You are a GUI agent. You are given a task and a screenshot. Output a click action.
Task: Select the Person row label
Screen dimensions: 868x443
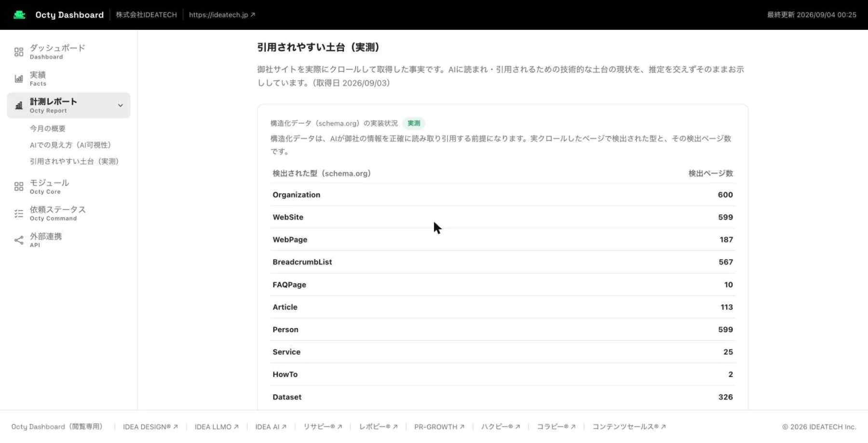pos(285,330)
